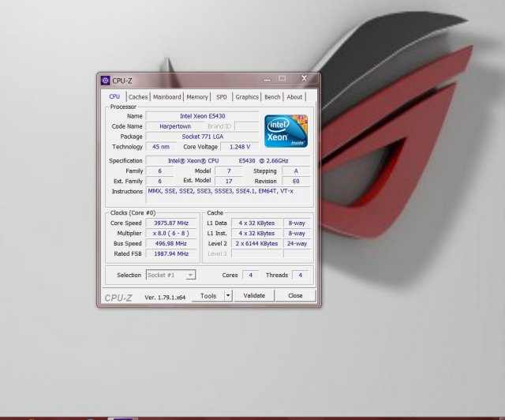Open the Mainboard tab
Image resolution: width=505 pixels, height=420 pixels.
(167, 97)
